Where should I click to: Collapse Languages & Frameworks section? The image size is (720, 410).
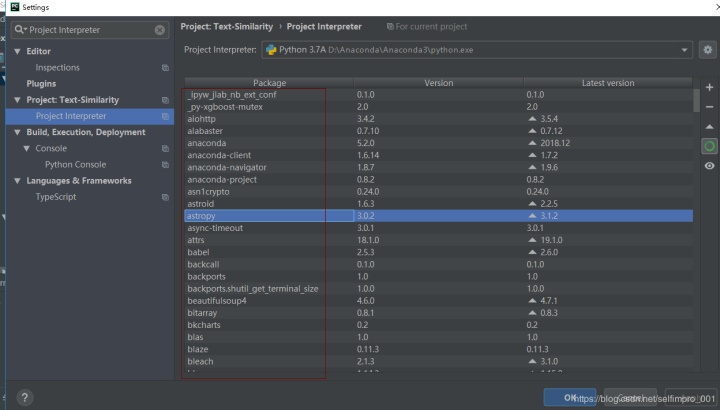click(x=17, y=181)
